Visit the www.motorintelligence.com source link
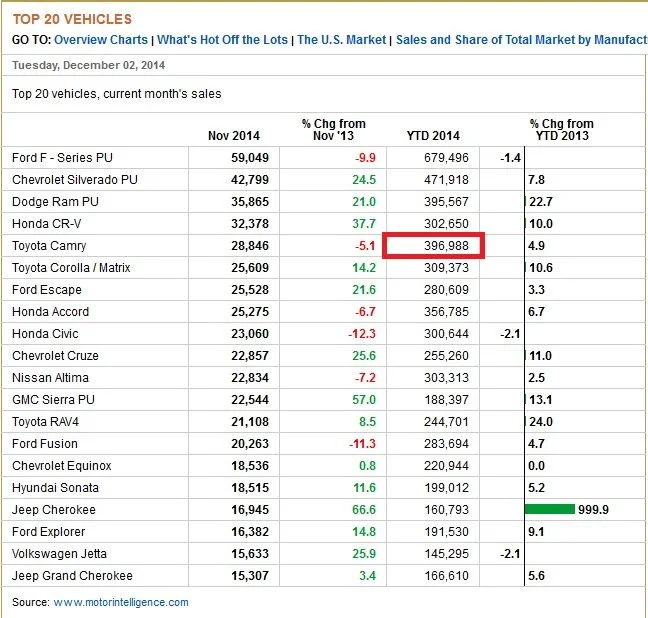 [x=120, y=602]
